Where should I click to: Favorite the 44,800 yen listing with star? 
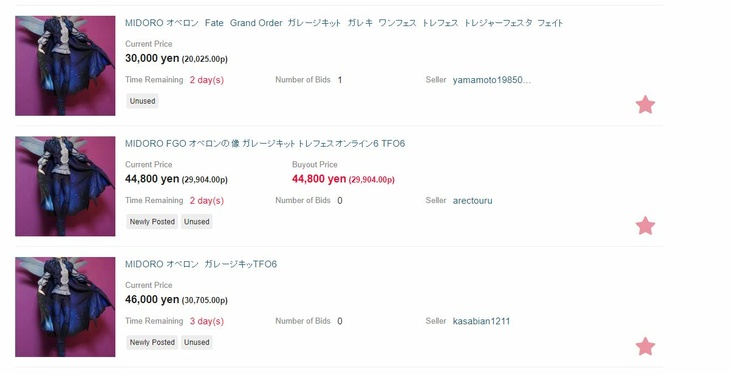(x=645, y=226)
